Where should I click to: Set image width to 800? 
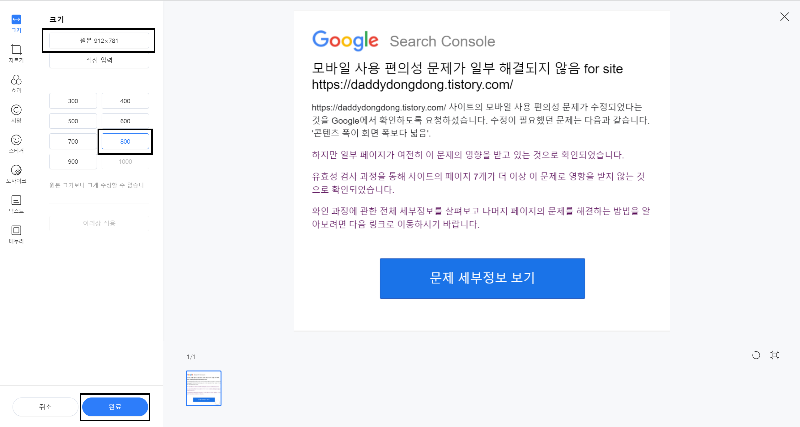pos(125,141)
